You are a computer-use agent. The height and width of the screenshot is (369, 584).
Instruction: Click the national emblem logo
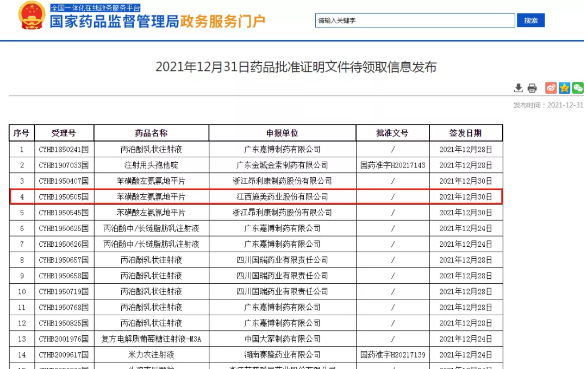tap(32, 15)
